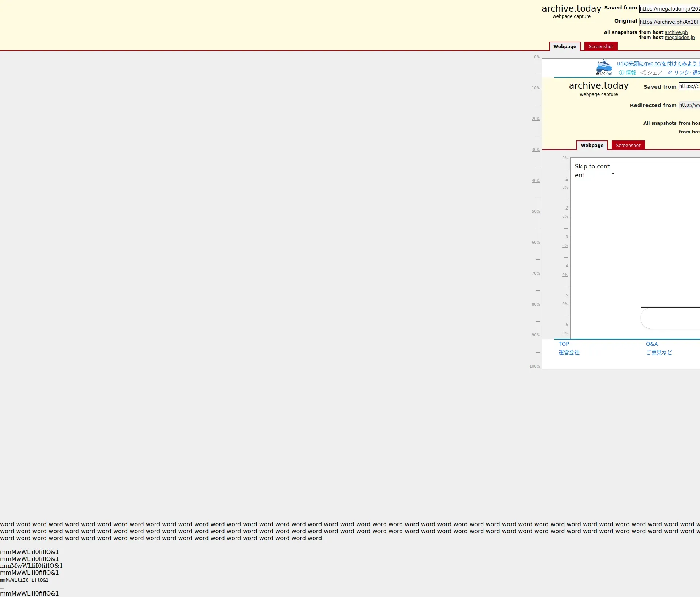Click the gyo.tc/url fish logo
The width and height of the screenshot is (700, 597).
[604, 68]
